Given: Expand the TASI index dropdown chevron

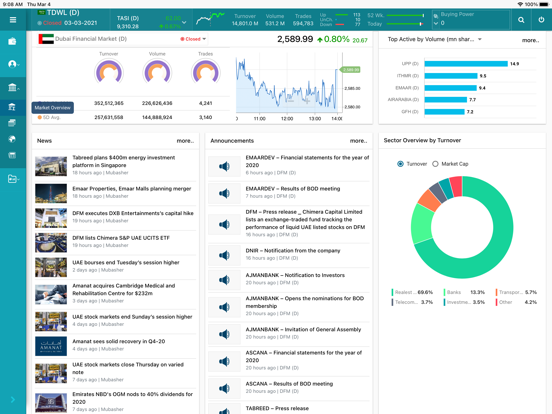Looking at the screenshot, I should 184,23.
